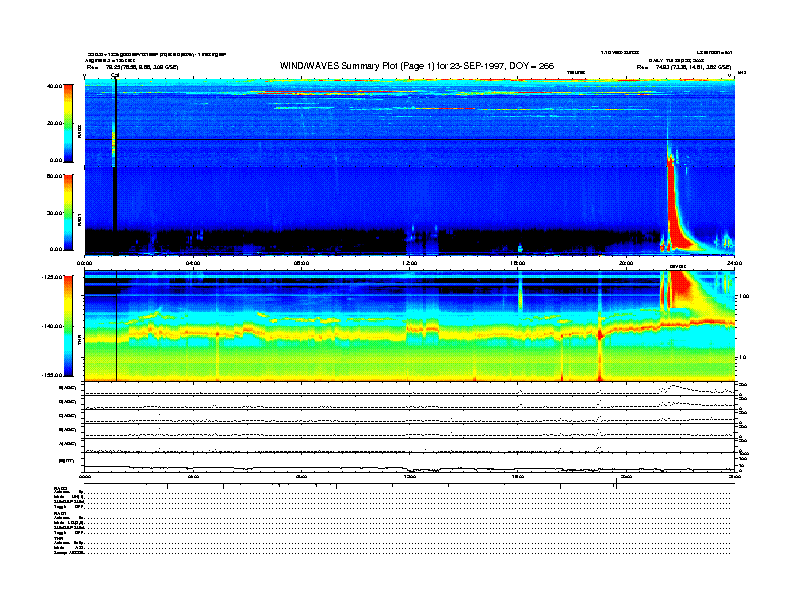Click the 100 label on TNR right axis

point(745,296)
